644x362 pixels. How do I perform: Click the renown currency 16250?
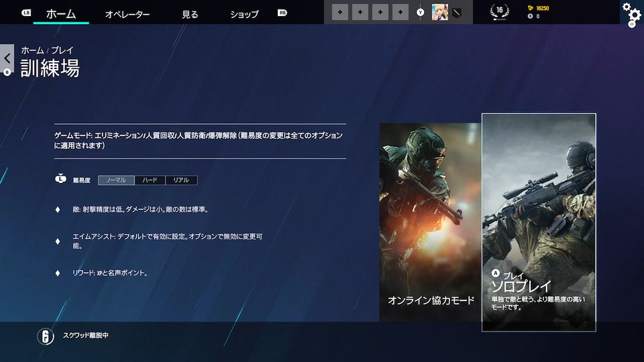(x=539, y=8)
